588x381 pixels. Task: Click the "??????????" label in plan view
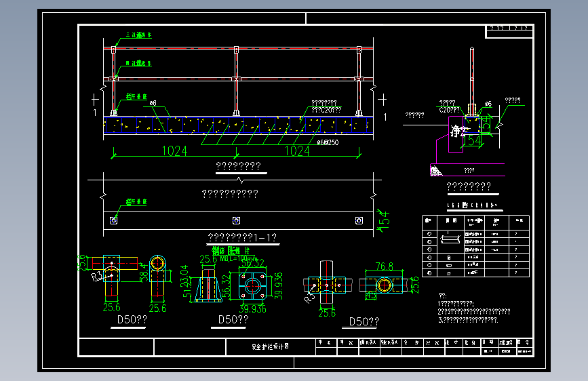(x=230, y=194)
